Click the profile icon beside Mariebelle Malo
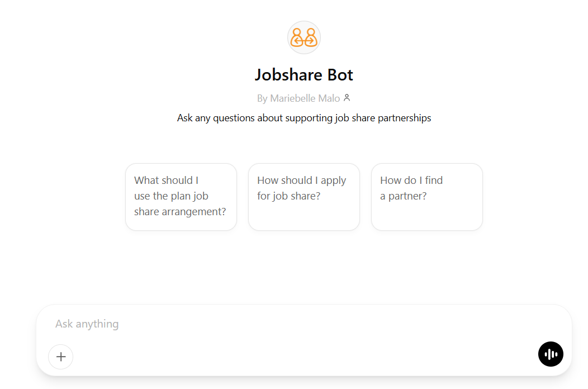The width and height of the screenshot is (588, 389). pos(347,98)
